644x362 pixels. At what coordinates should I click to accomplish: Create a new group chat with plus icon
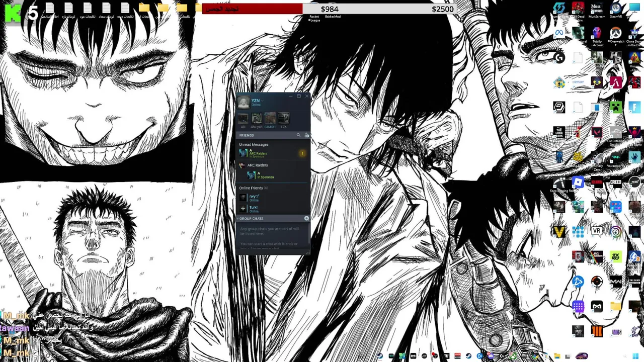[306, 218]
